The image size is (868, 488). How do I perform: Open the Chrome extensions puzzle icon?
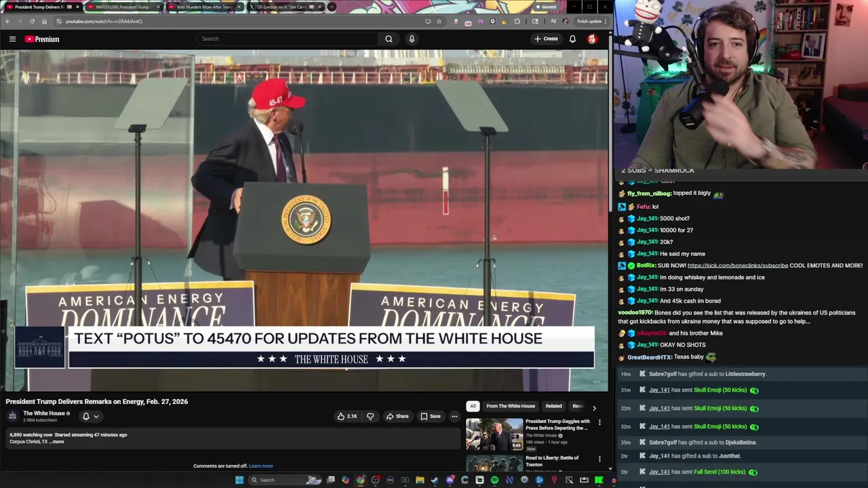[x=517, y=21]
